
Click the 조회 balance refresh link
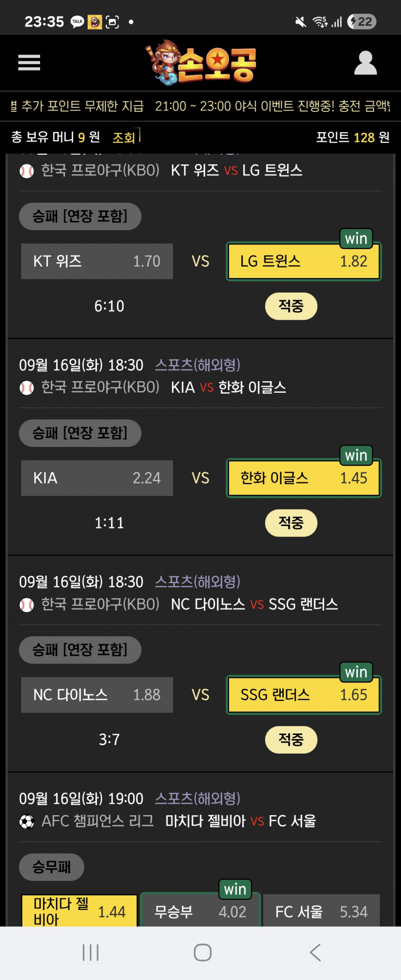click(x=124, y=137)
